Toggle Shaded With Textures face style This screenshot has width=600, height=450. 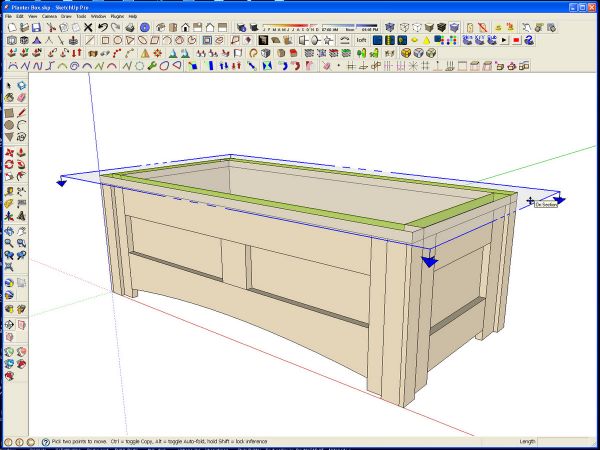(442, 27)
